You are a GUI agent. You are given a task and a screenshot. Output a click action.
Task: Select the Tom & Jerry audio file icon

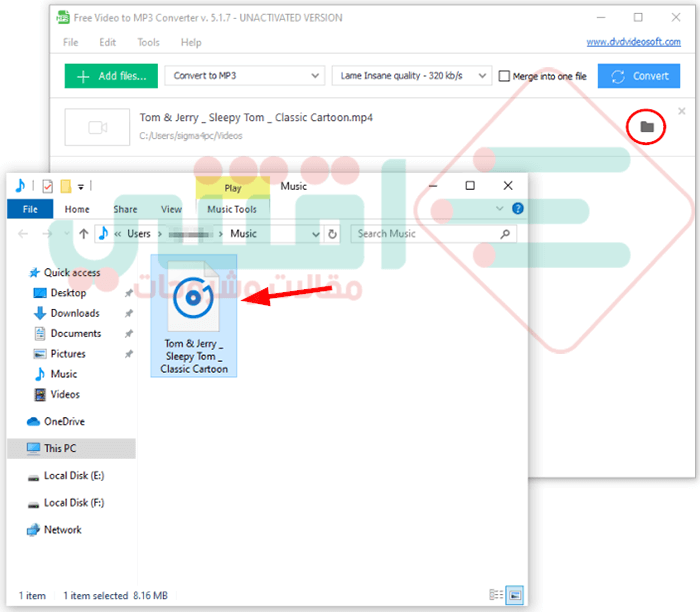tap(194, 316)
